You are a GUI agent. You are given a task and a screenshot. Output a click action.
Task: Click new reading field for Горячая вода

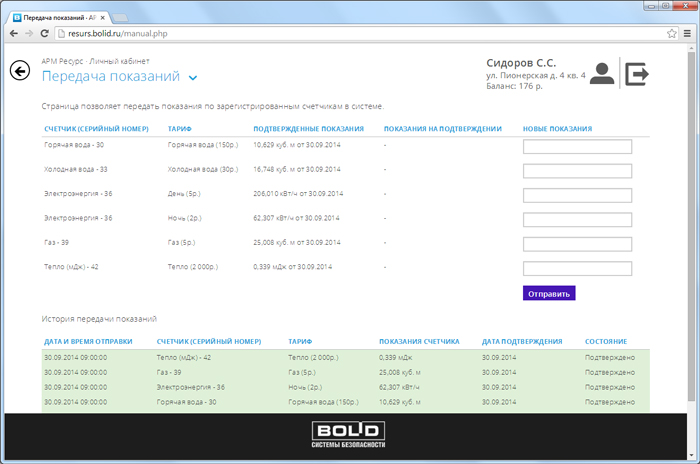point(577,147)
